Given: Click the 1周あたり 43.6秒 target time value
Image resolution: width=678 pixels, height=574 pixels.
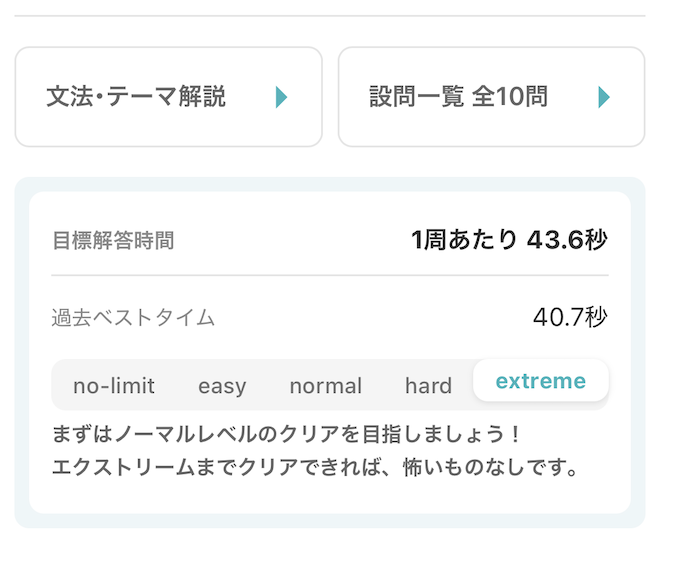Looking at the screenshot, I should click(x=509, y=240).
